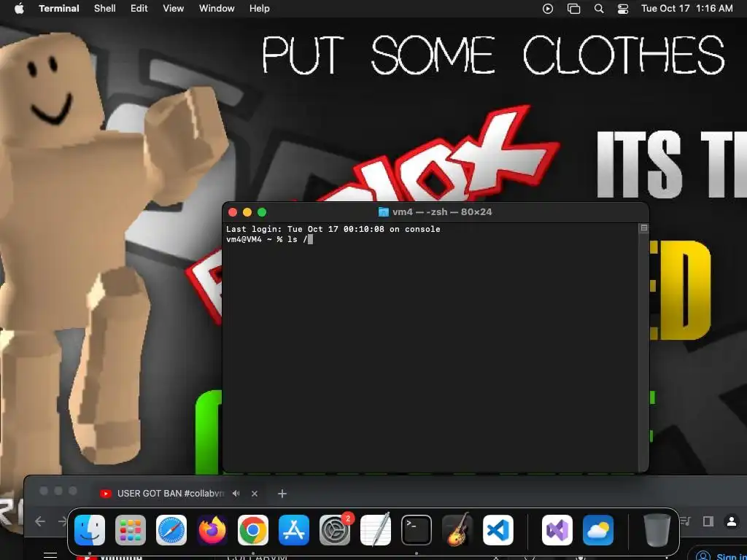The width and height of the screenshot is (747, 560).
Task: Minimize the Terminal window with yellow button
Action: click(247, 212)
